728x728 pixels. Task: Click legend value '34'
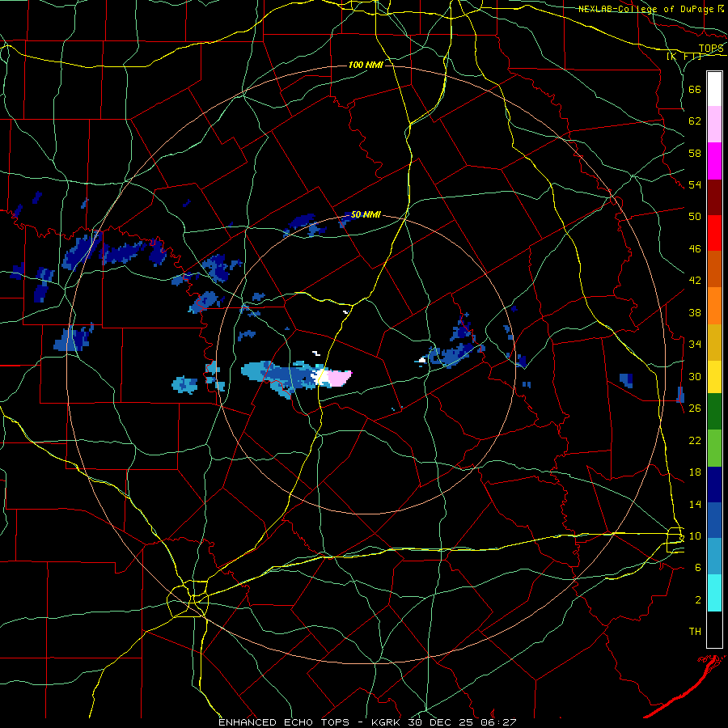click(695, 344)
